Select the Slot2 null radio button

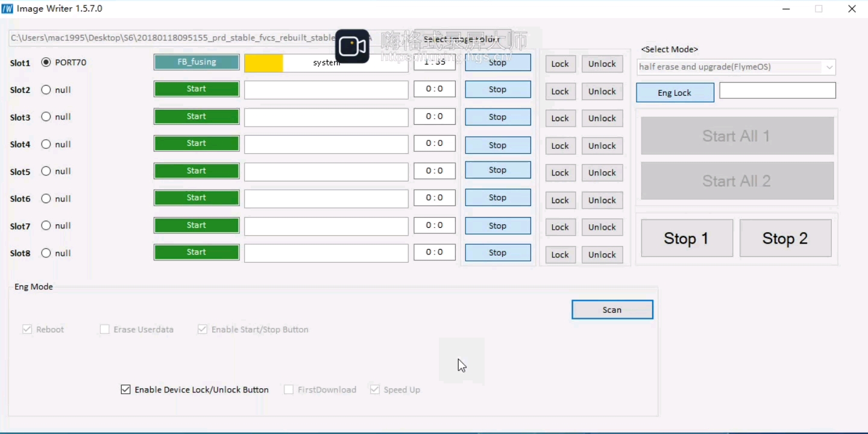point(46,90)
